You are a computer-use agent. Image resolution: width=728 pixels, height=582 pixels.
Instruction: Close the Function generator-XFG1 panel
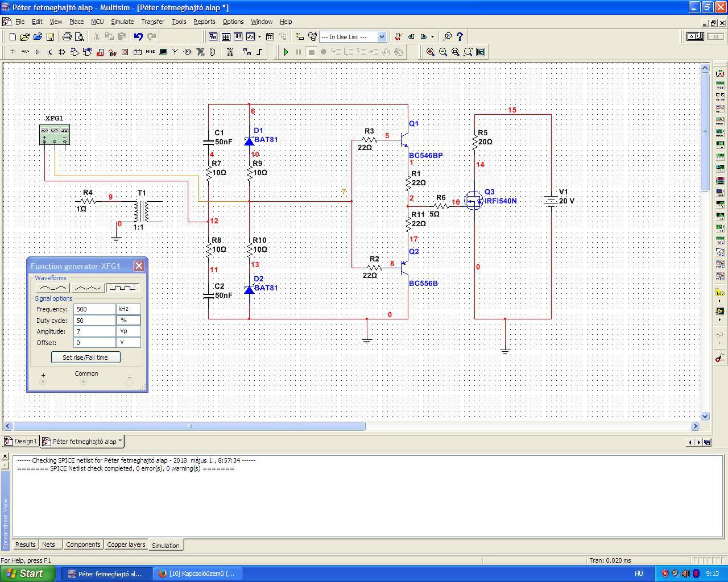139,266
